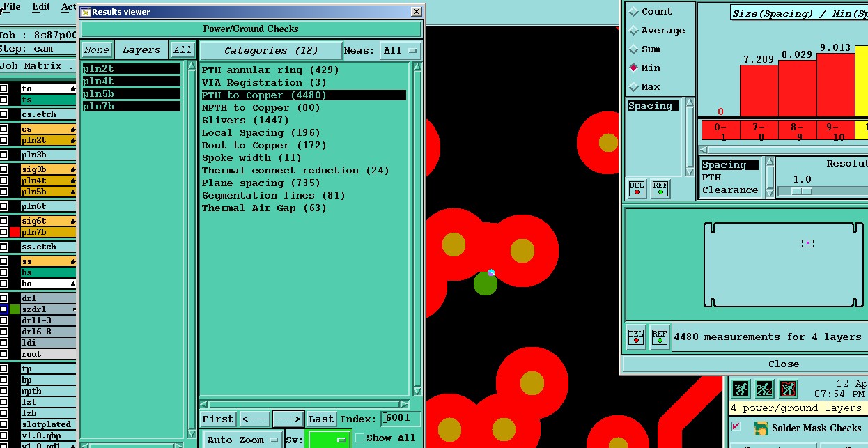Viewport: 868px width, 448px height.
Task: Click the categories list vertical scrollbar
Action: [417, 229]
